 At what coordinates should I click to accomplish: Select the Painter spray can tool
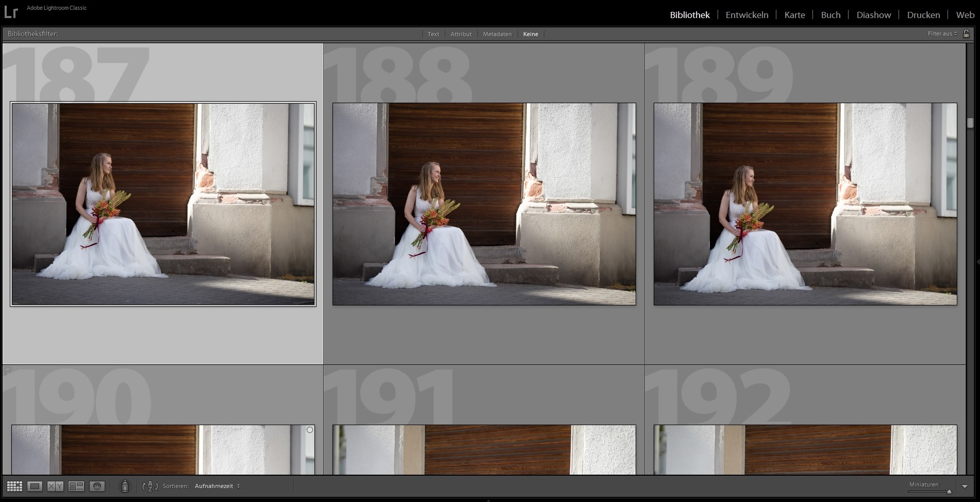pos(125,486)
